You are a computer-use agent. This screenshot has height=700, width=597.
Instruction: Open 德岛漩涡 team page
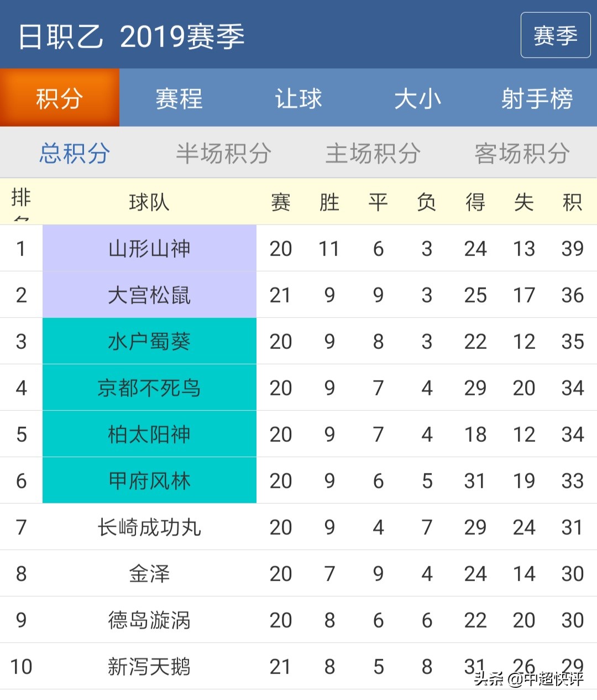(149, 620)
